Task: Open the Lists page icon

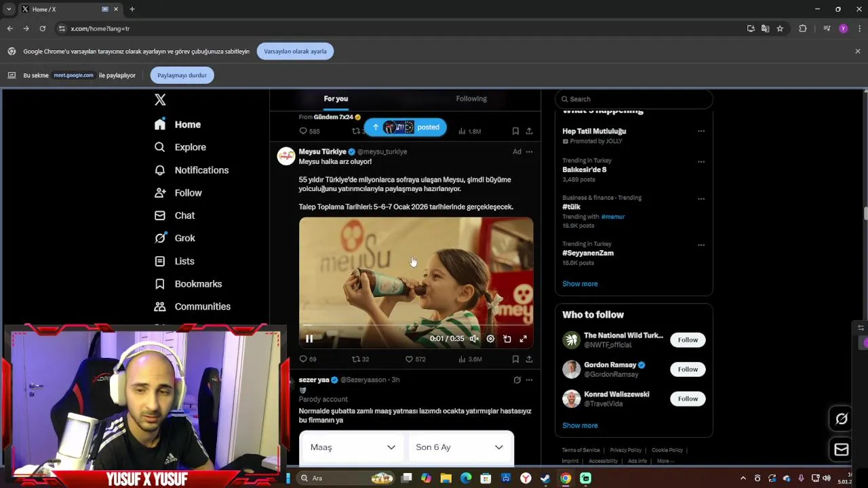Action: pyautogui.click(x=160, y=261)
